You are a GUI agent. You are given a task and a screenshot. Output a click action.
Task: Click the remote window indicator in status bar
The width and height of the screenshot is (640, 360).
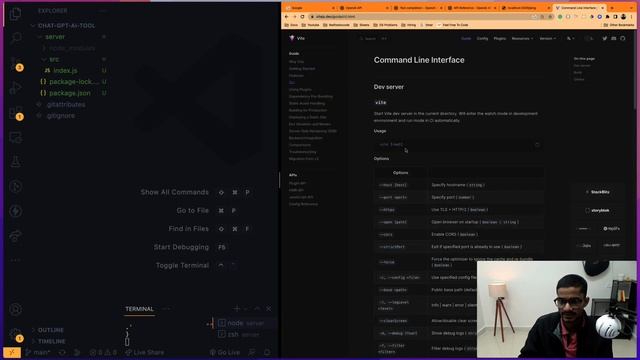[x=12, y=352]
